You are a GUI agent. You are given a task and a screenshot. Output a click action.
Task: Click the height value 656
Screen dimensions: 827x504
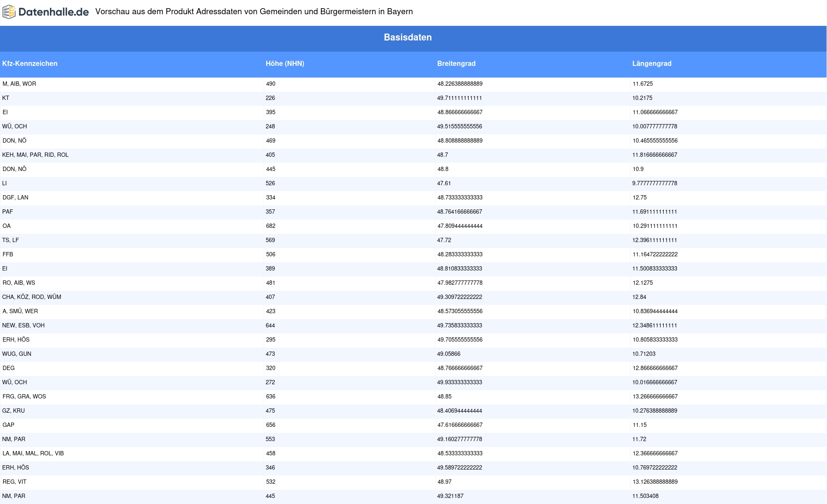(270, 425)
